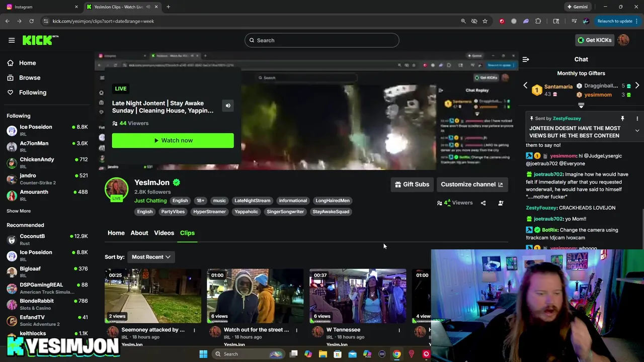Open ChickenAndy channel from sidebar
Viewport: 644px width, 362px height.
pyautogui.click(x=47, y=163)
